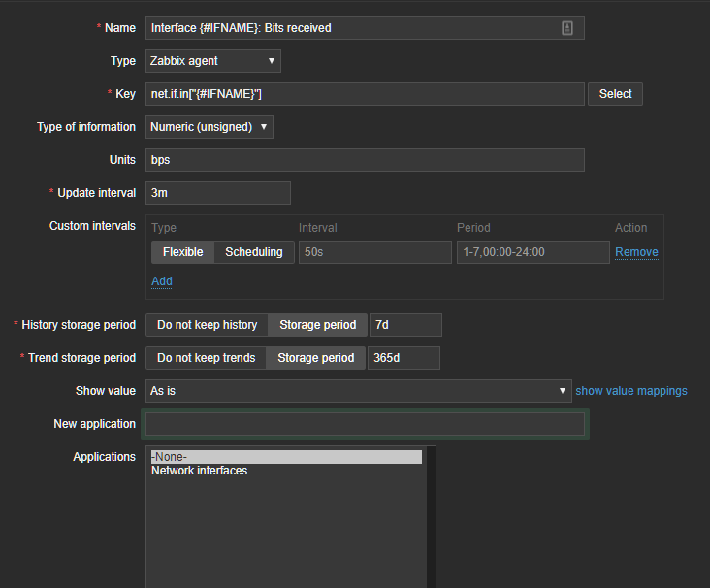Open the show value mappings link

point(630,391)
